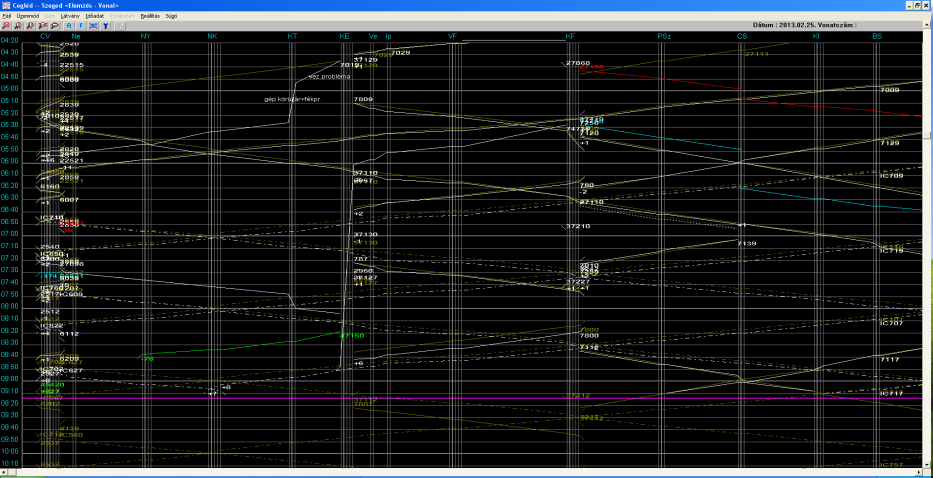
Task: Click the Ne station header
Action: click(76, 36)
